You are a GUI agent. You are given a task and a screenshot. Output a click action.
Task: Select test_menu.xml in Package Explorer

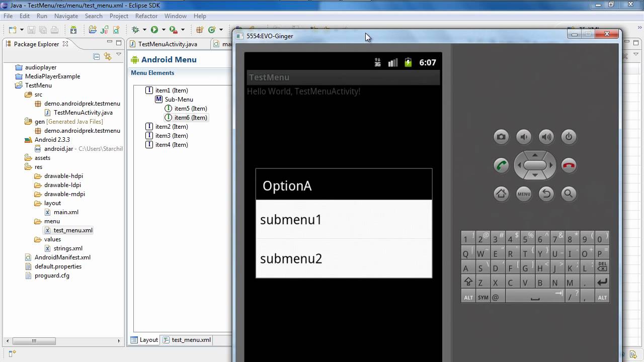point(68,230)
